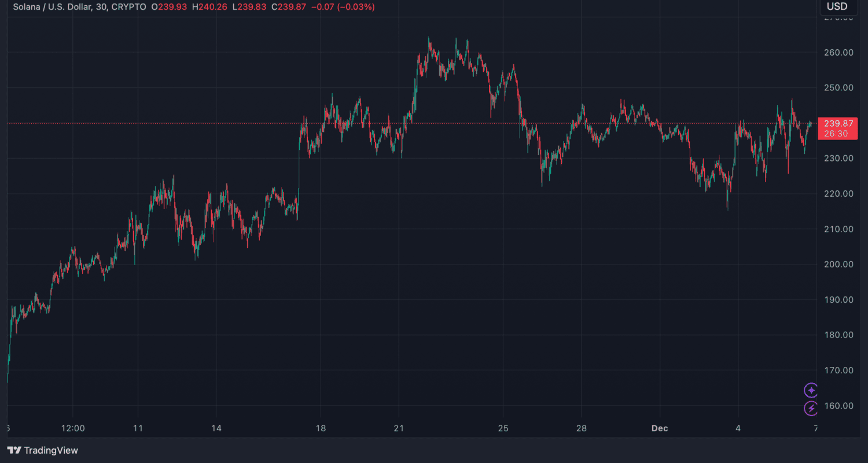This screenshot has width=868, height=463.
Task: Click the 12:00 time axis label
Action: tap(73, 429)
